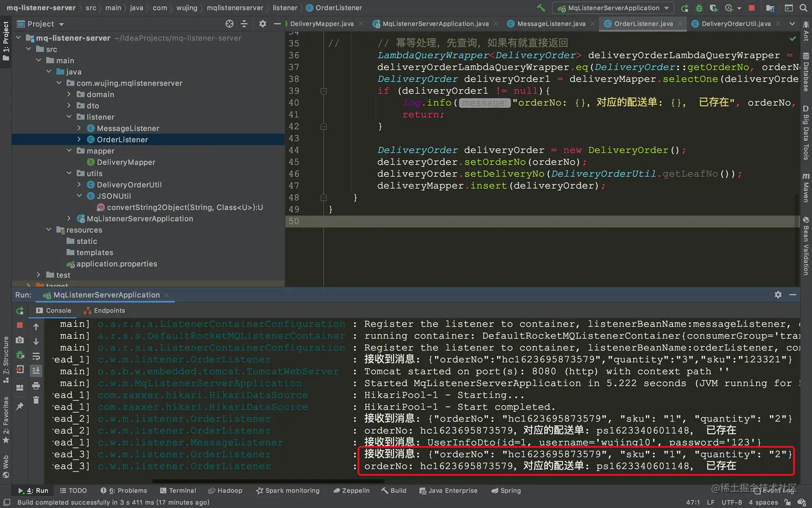Viewport: 812px width, 508px height.
Task: Stop process with Run panel red square
Action: pos(20,325)
